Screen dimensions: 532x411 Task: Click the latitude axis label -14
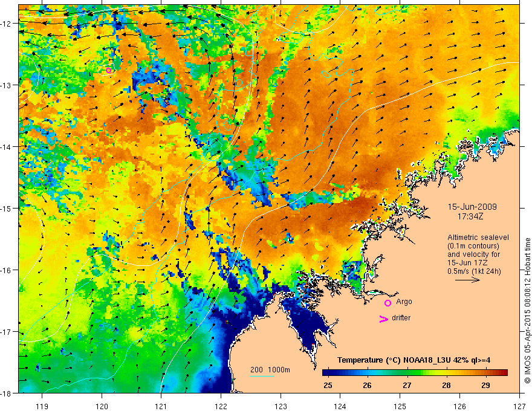tap(6, 146)
